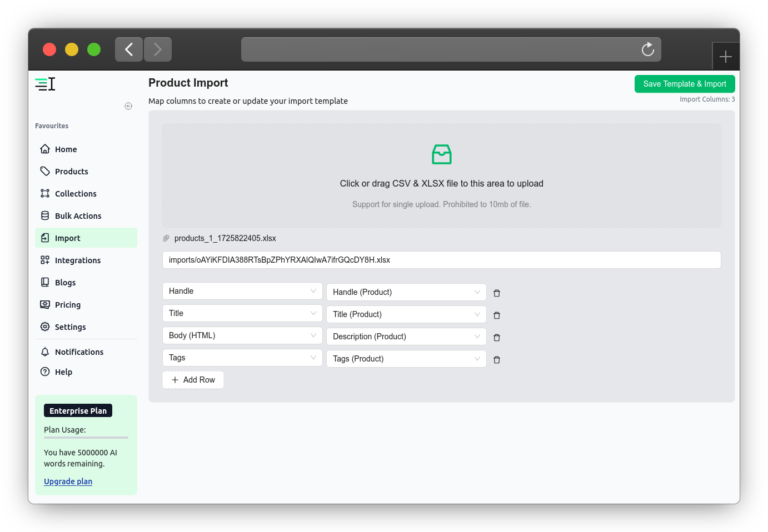Add a new mapping row
The height and width of the screenshot is (532, 768).
[193, 380]
